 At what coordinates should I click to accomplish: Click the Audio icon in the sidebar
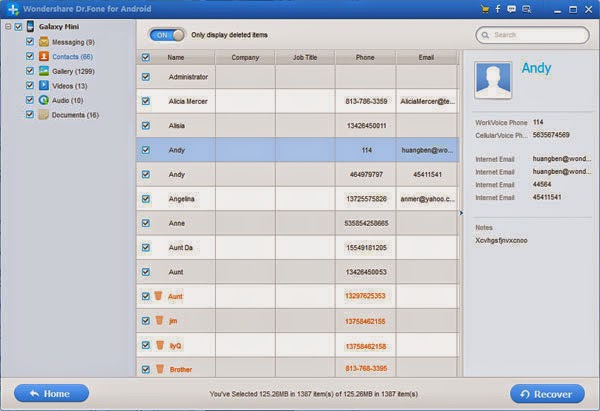(44, 100)
